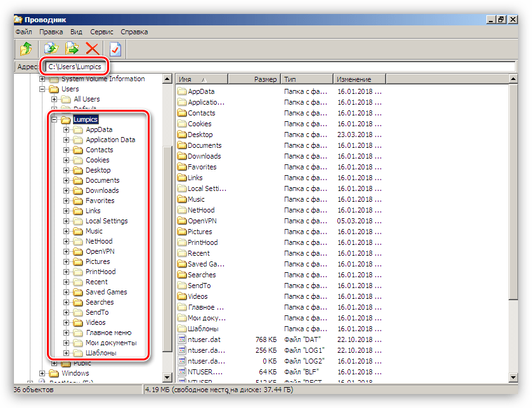
Task: Collapse the Lumpics tree node
Action: coord(55,119)
